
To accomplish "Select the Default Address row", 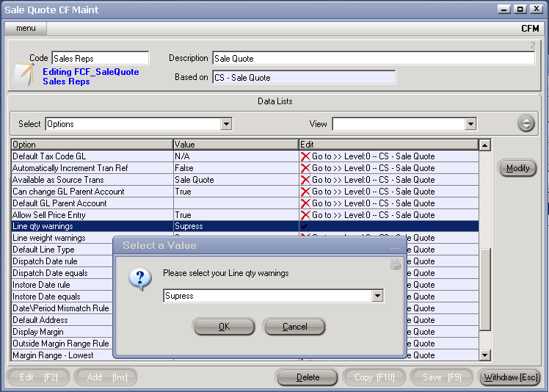I will click(x=62, y=320).
